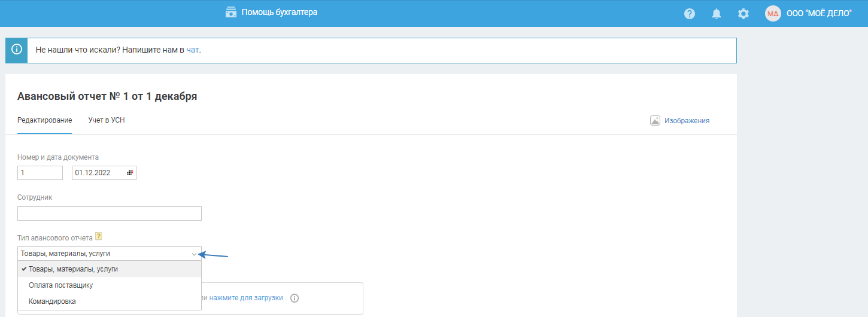Open help via the question mark icon

tap(690, 14)
